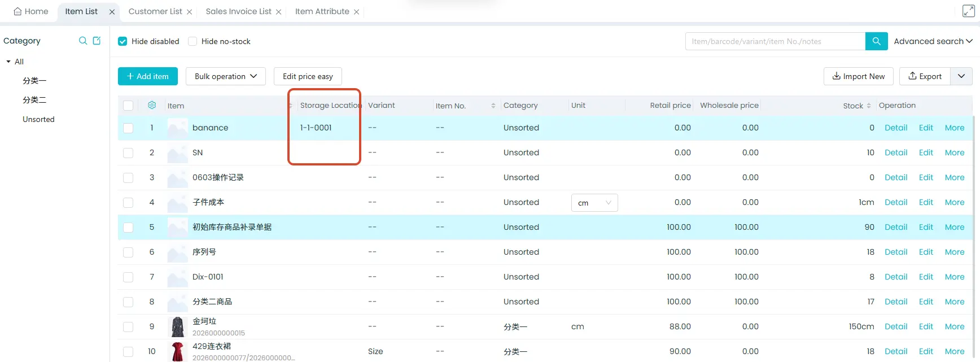The width and height of the screenshot is (980, 362).
Task: Open column settings gear icon
Action: (x=152, y=105)
